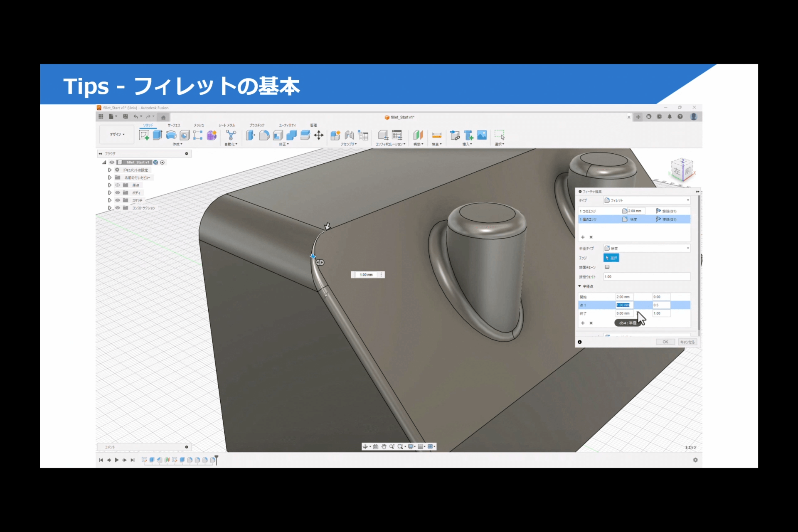Collapse the radius points section

point(579,286)
